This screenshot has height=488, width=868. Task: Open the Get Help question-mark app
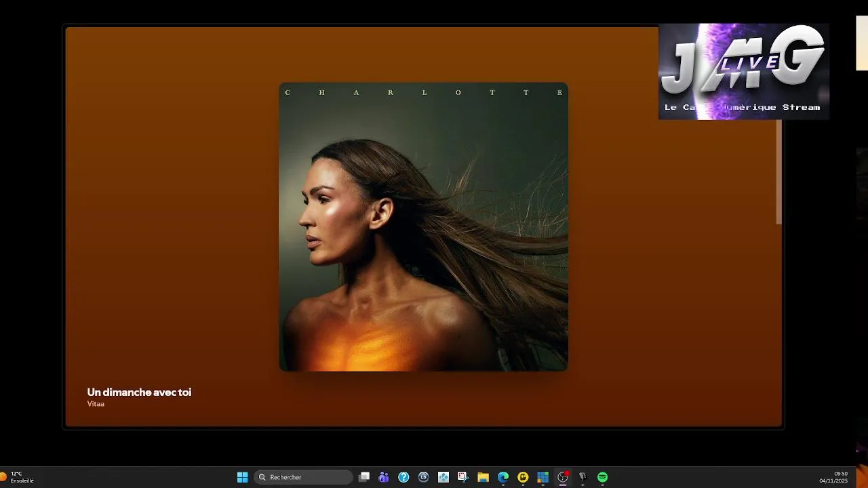(403, 477)
